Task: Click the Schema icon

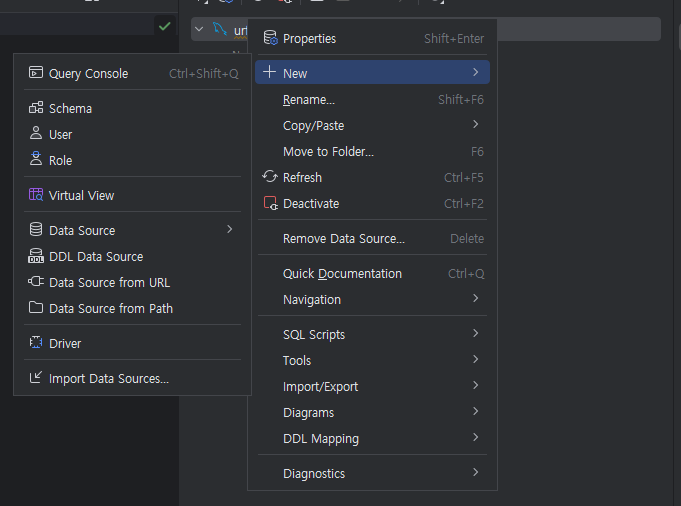Action: tap(36, 108)
